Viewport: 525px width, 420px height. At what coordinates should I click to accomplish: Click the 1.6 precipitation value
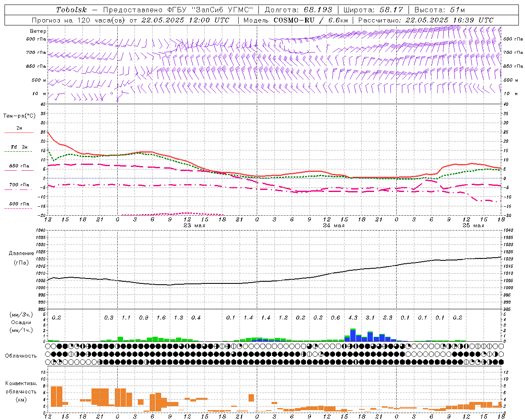pos(161,317)
